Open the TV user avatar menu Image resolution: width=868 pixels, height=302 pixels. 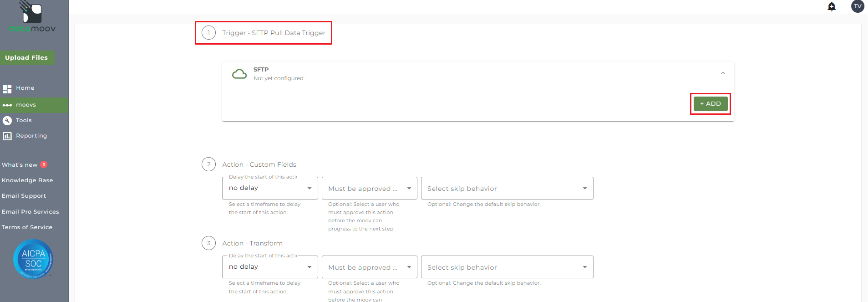click(x=858, y=6)
